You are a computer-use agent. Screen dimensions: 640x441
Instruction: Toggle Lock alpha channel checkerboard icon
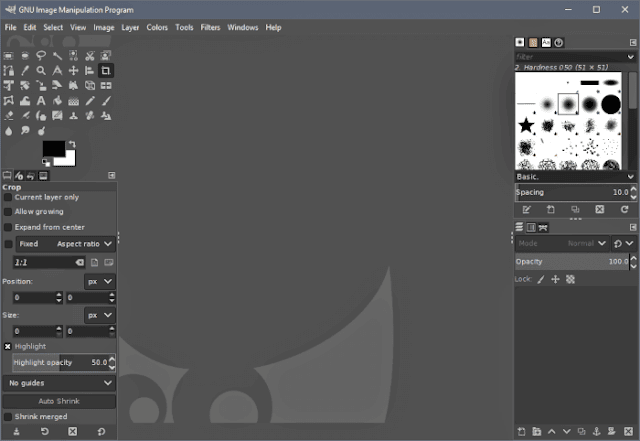(570, 279)
